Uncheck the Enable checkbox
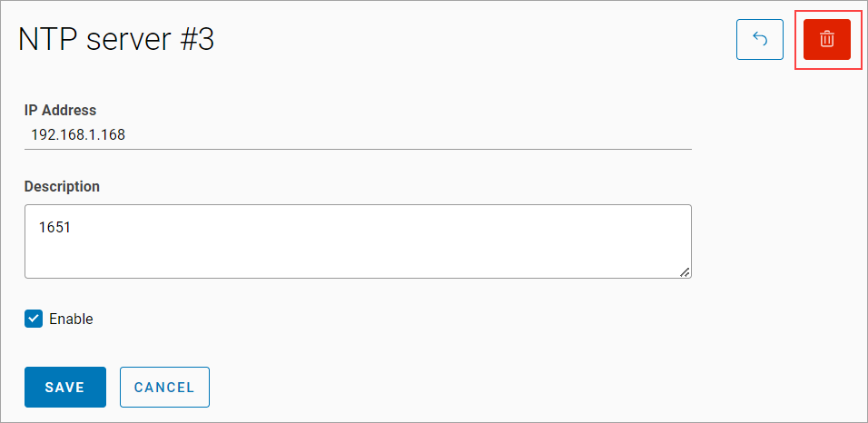 point(34,319)
